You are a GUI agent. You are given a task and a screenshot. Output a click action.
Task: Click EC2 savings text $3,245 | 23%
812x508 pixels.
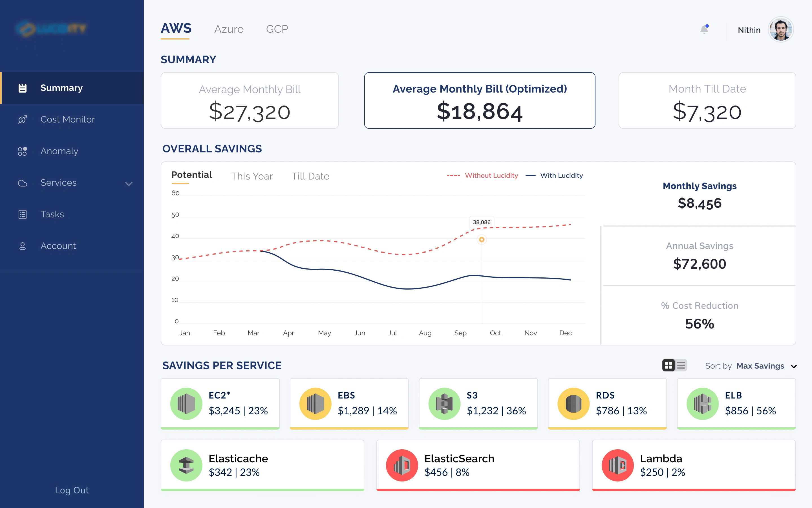[x=238, y=411]
